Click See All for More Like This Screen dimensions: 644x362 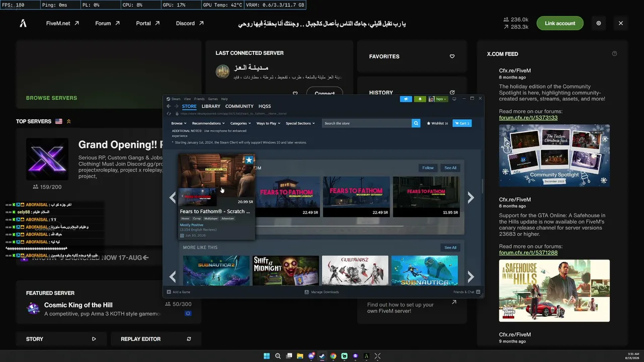point(450,247)
